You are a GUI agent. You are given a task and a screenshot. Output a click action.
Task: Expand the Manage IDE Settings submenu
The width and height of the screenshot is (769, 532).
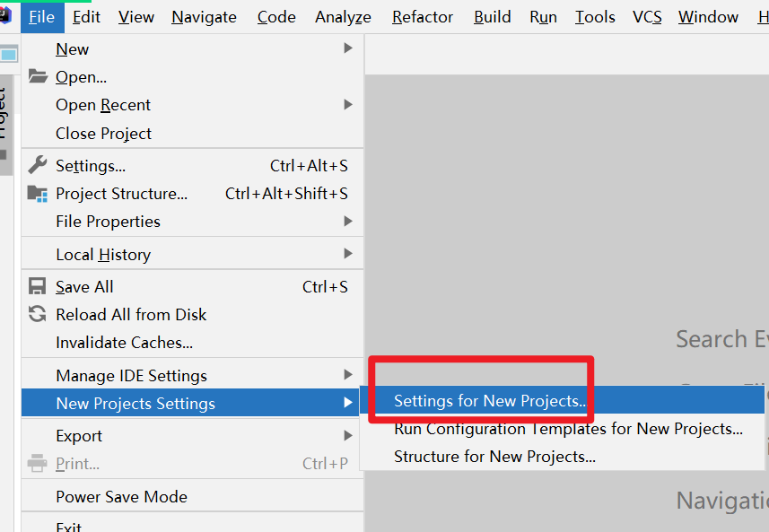tap(193, 376)
